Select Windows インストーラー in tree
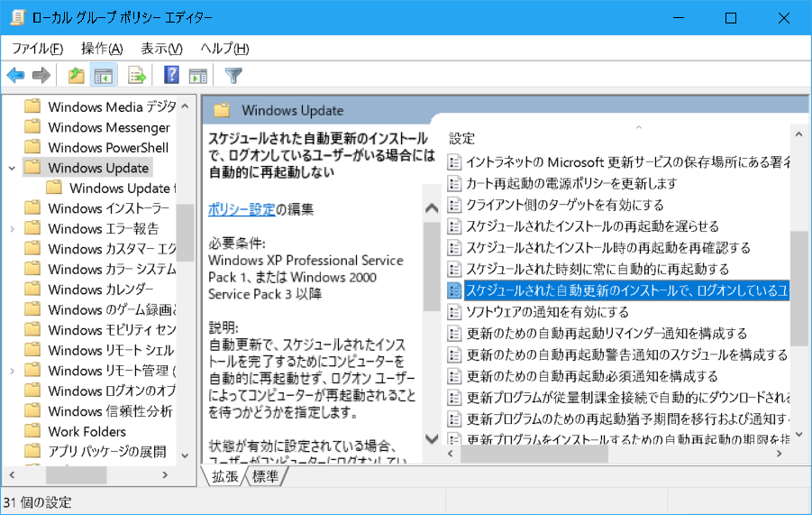The width and height of the screenshot is (812, 515). tap(109, 208)
